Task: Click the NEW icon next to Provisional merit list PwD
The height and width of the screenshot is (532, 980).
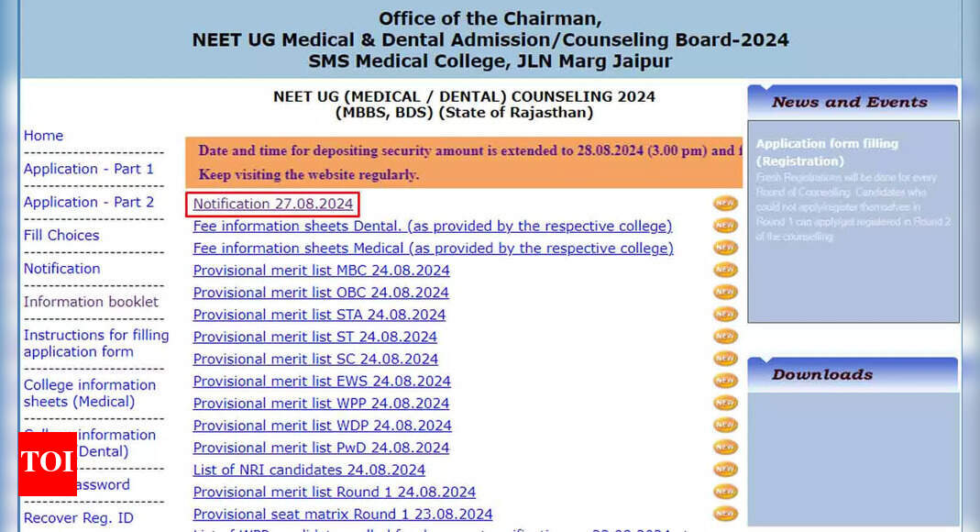Action: pos(724,447)
